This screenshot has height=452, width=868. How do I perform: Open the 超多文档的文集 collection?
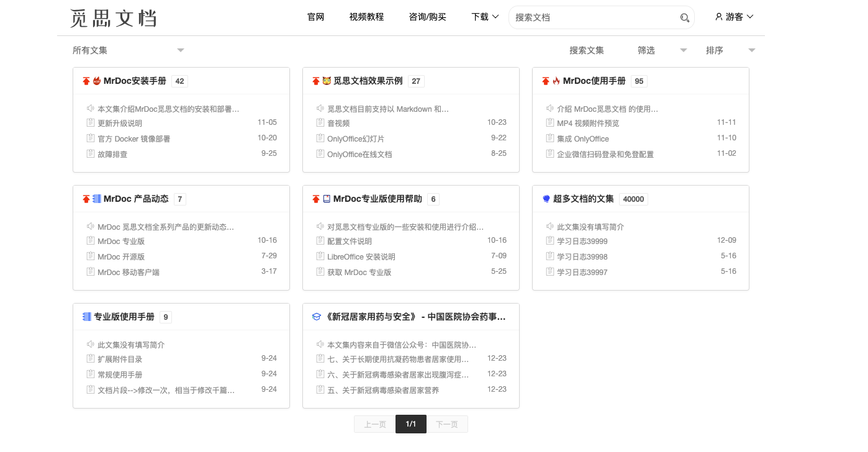[584, 199]
